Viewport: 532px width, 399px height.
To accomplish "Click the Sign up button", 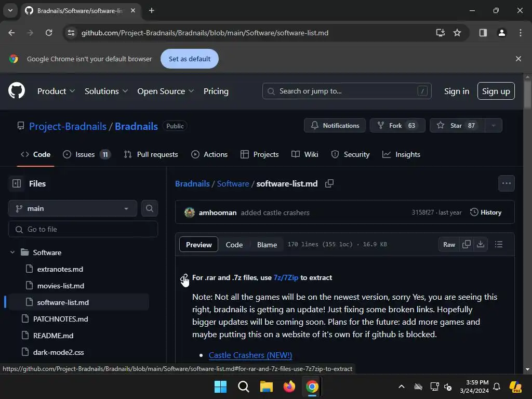I will [x=496, y=91].
